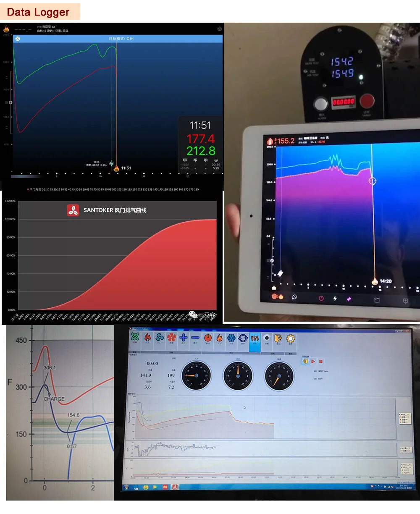Click the middle airflow gauge dial
Screen dimensions: 420x514
[238, 375]
